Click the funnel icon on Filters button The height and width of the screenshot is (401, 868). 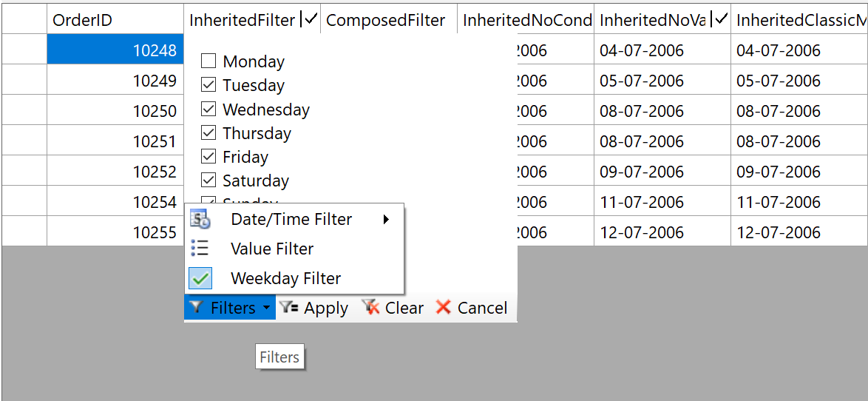[196, 308]
